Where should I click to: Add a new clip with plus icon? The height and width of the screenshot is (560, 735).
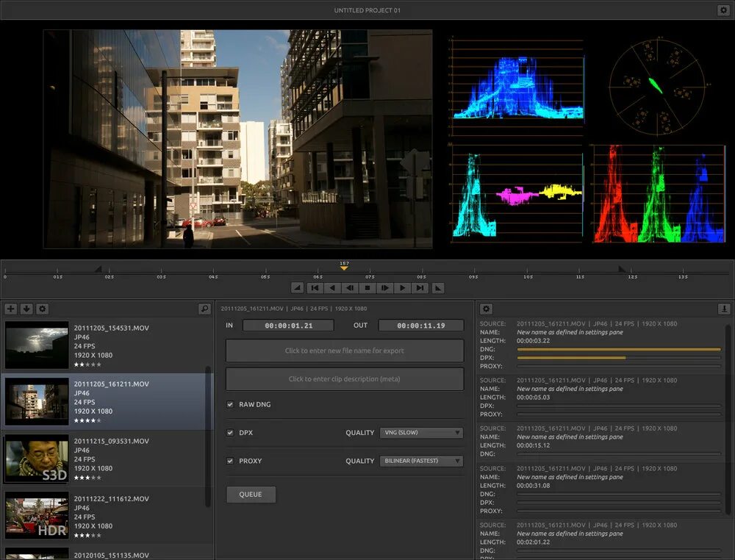tap(11, 309)
